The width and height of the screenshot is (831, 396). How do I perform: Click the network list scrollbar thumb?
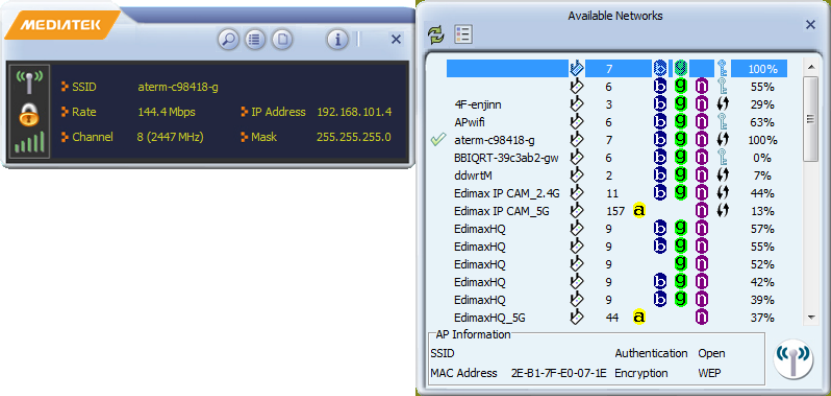[x=810, y=119]
